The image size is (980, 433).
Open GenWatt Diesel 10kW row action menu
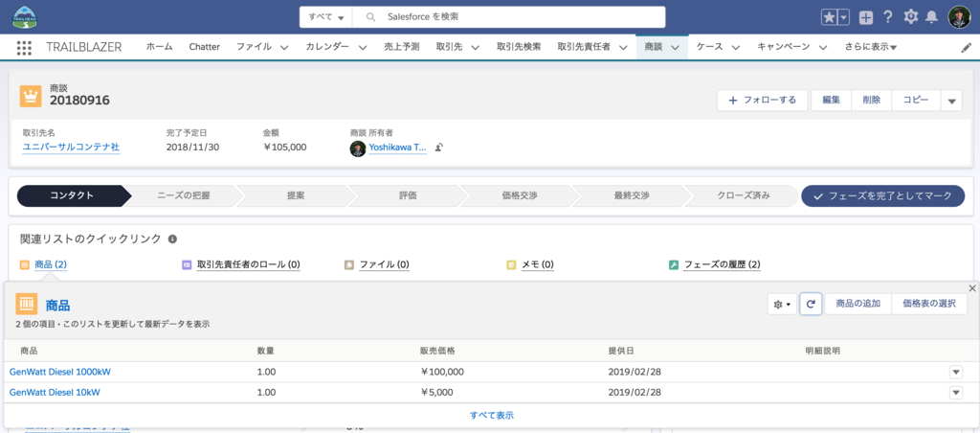click(x=956, y=393)
